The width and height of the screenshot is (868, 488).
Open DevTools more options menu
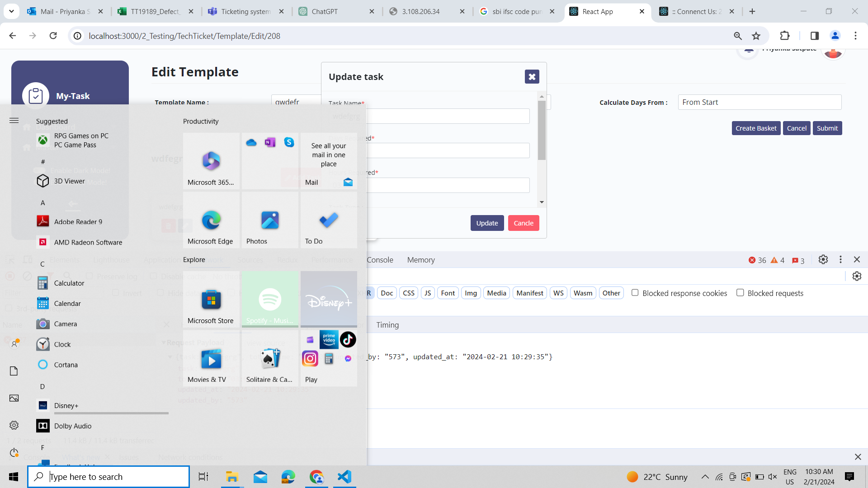click(840, 259)
